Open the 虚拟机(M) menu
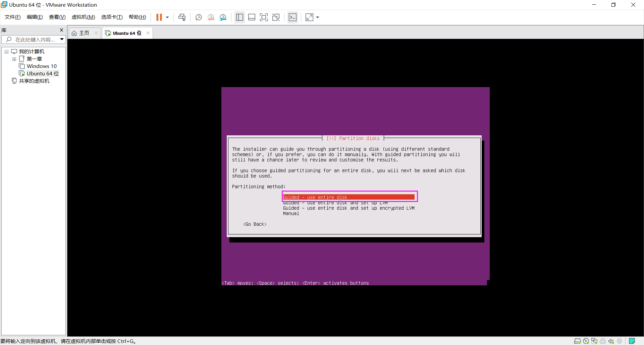Viewport: 644px width, 345px height. click(84, 17)
